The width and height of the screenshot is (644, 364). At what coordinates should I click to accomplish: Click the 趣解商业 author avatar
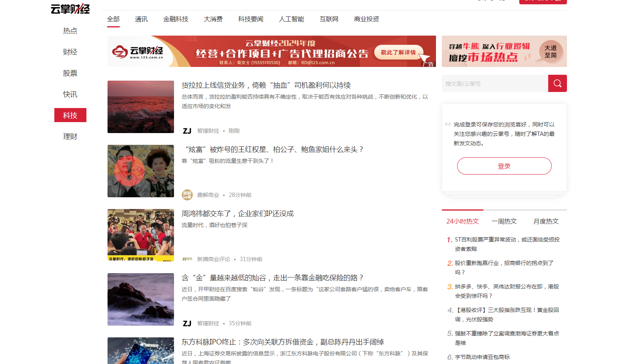[x=187, y=195]
